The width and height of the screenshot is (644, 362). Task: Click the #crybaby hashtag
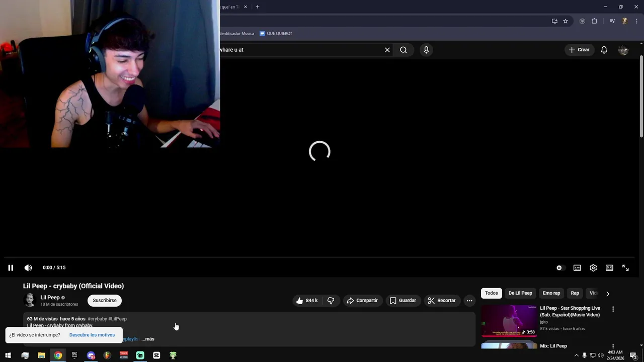click(x=97, y=319)
